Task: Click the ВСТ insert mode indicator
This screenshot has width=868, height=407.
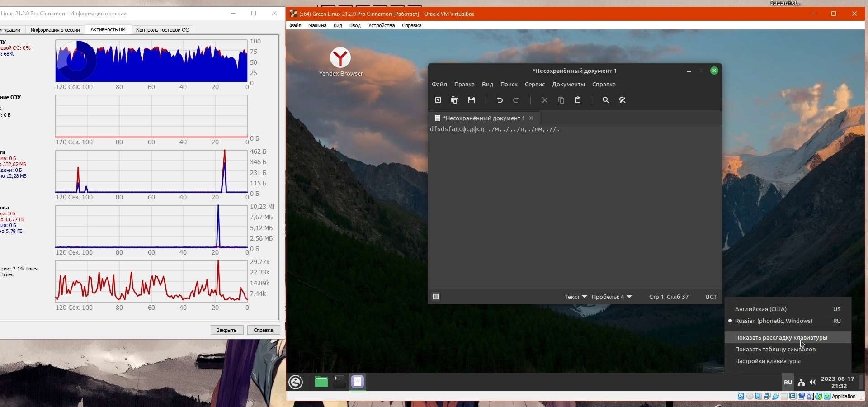Action: (x=711, y=297)
